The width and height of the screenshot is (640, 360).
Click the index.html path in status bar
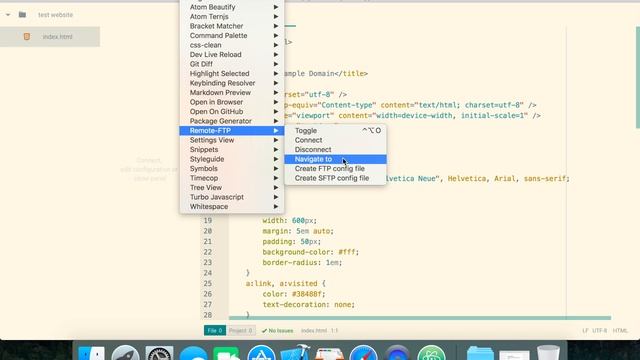[314, 331]
